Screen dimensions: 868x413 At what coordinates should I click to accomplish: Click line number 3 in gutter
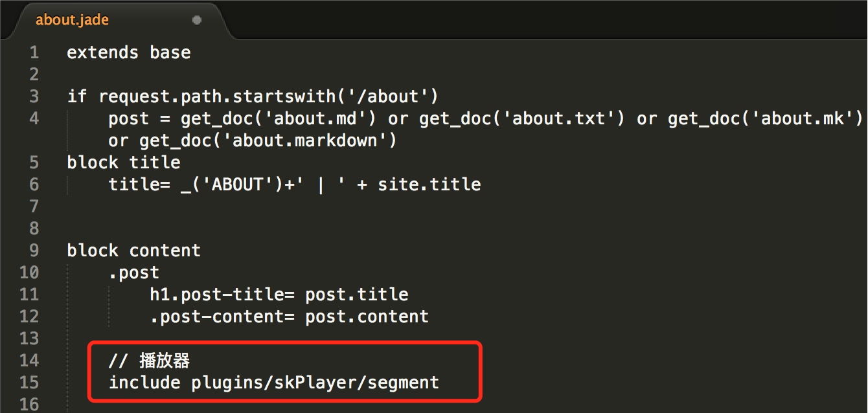pos(34,96)
